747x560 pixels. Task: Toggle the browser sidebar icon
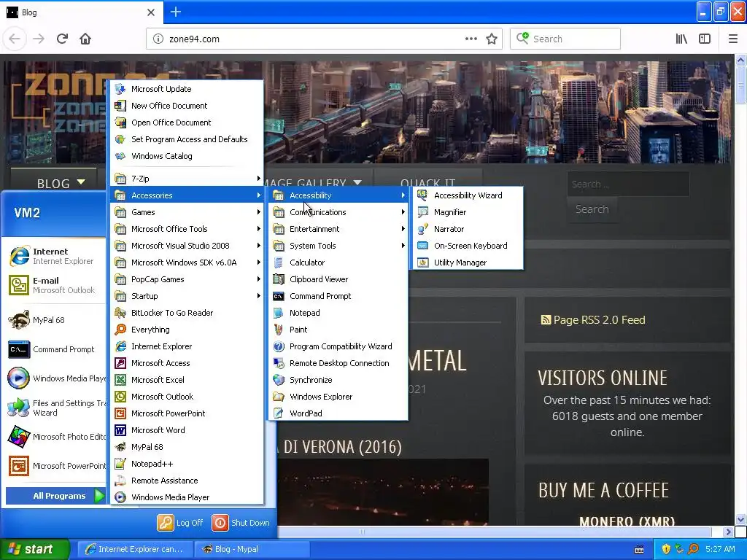[x=705, y=39]
